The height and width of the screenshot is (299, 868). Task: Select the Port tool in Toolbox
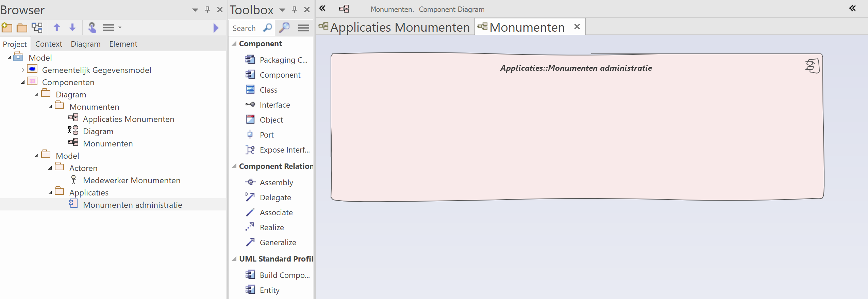[x=266, y=135]
